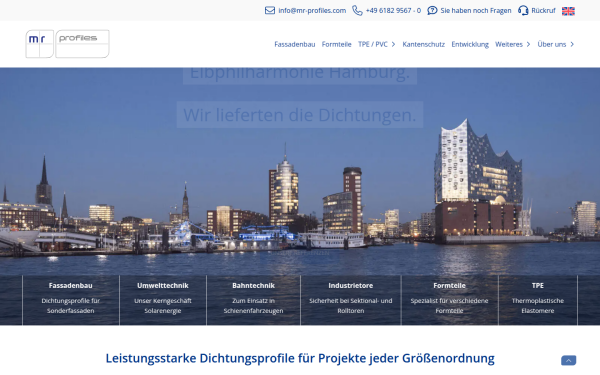The width and height of the screenshot is (600, 375).
Task: Open the Rückruf callback link
Action: pyautogui.click(x=543, y=11)
